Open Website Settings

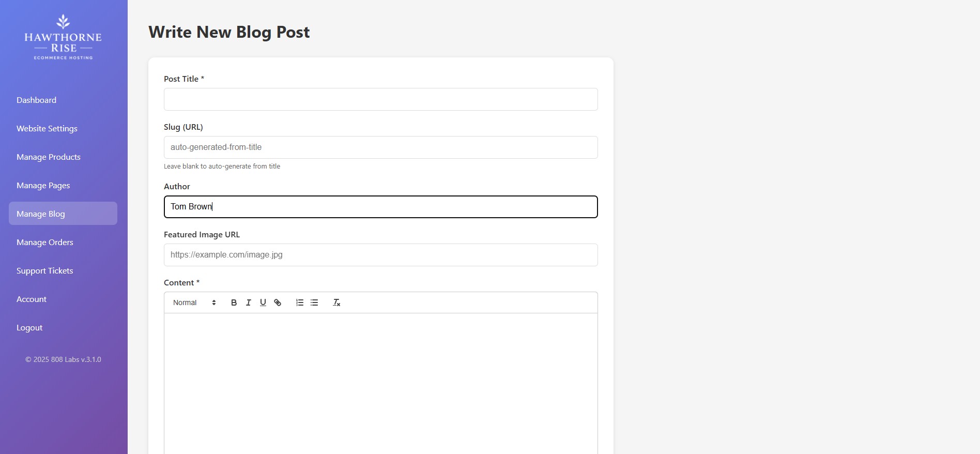coord(47,128)
